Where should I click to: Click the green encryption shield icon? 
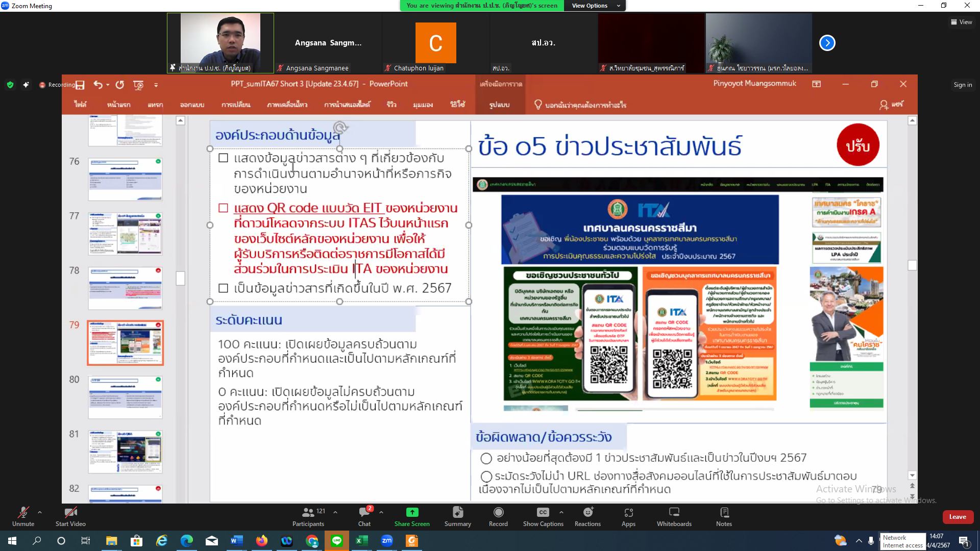(10, 85)
